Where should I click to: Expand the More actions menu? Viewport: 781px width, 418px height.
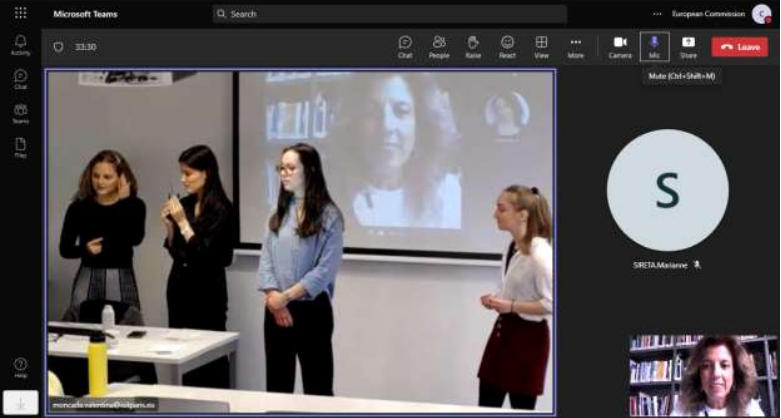[575, 46]
